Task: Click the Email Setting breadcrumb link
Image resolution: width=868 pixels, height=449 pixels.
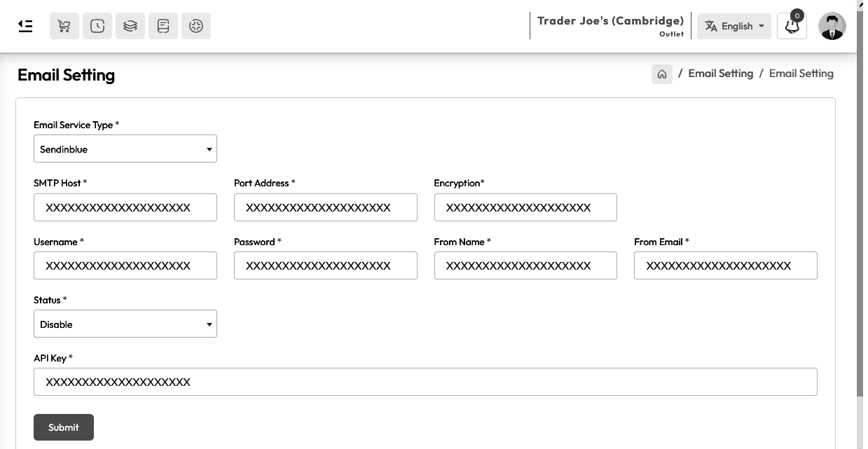Action: tap(720, 74)
